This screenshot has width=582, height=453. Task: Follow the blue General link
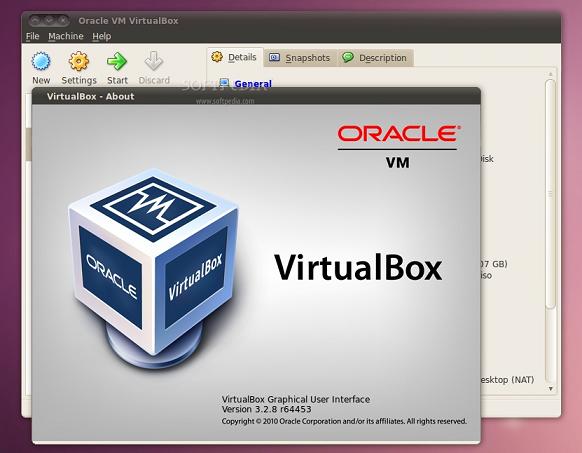click(x=253, y=84)
